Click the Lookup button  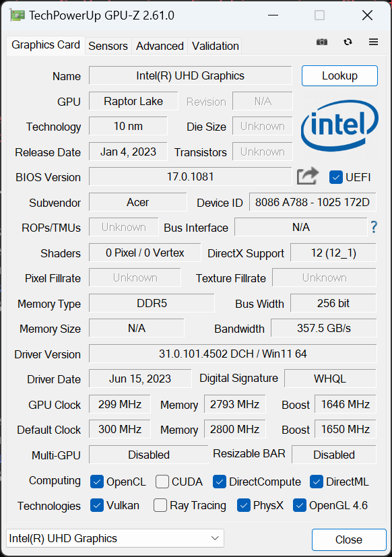pyautogui.click(x=339, y=75)
